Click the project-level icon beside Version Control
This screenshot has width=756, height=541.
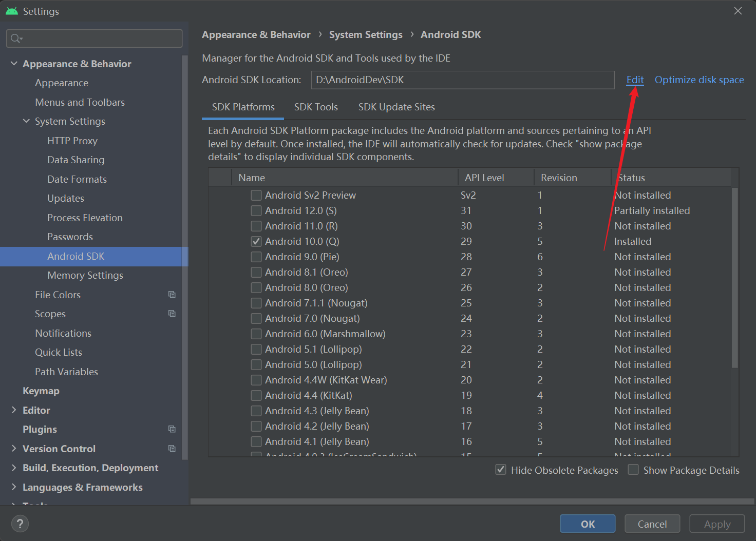[172, 449]
